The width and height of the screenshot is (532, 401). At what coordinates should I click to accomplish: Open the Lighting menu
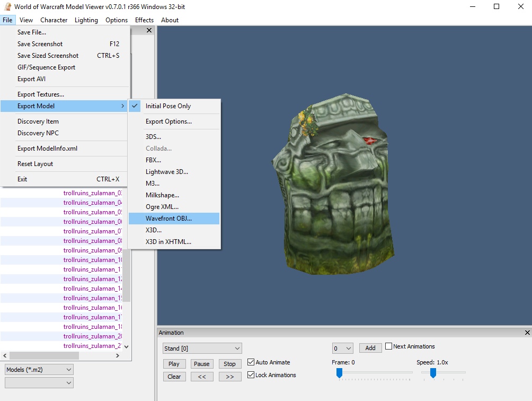[86, 20]
